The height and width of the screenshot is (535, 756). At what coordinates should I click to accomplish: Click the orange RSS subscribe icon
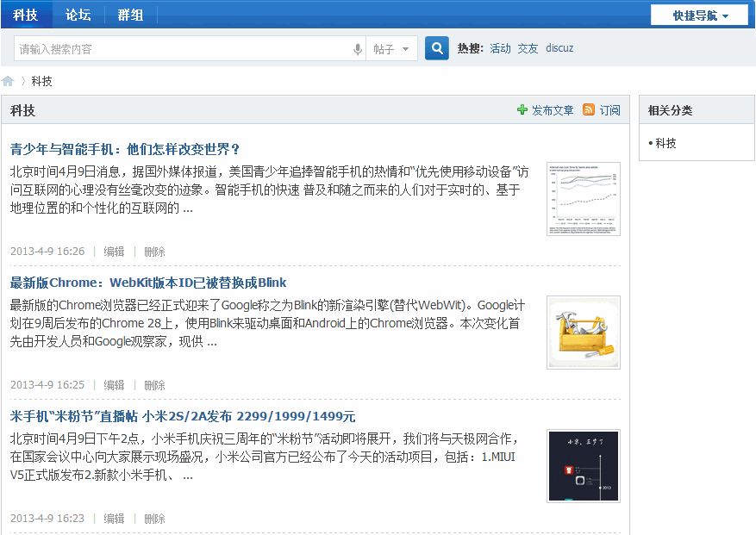click(589, 110)
